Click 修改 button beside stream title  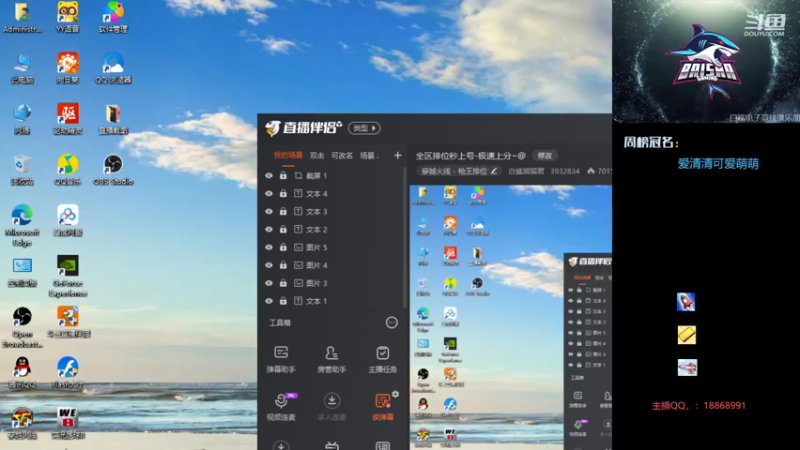[x=545, y=156]
